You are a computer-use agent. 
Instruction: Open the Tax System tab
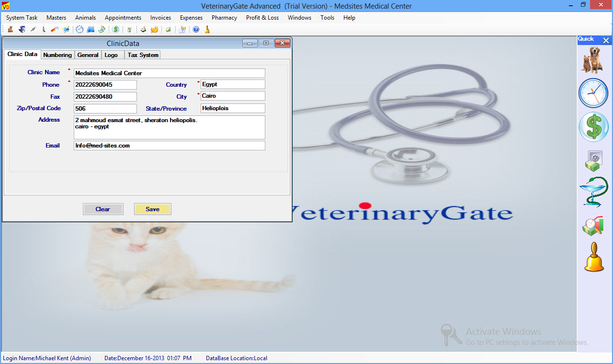click(143, 55)
